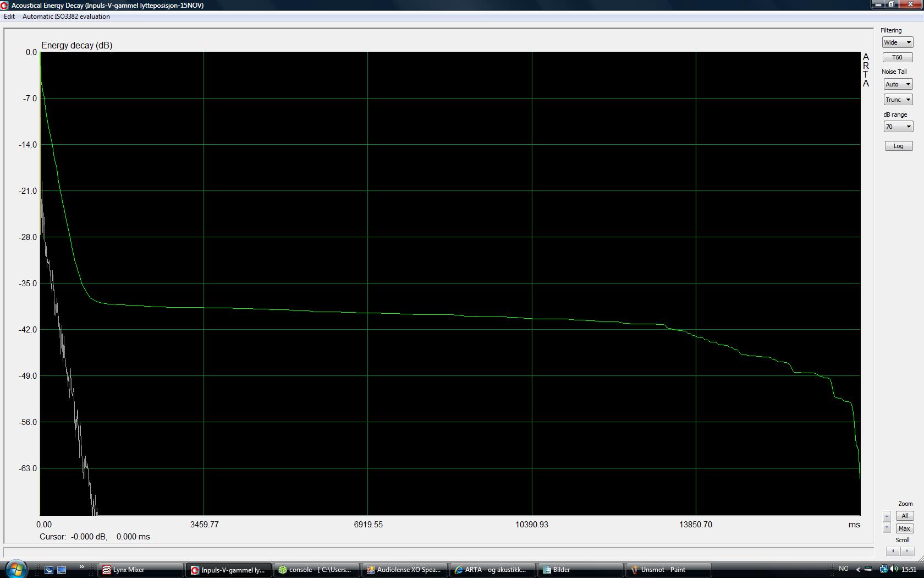Open the Windows Start orb
This screenshot has height=578, width=924.
pyautogui.click(x=16, y=569)
